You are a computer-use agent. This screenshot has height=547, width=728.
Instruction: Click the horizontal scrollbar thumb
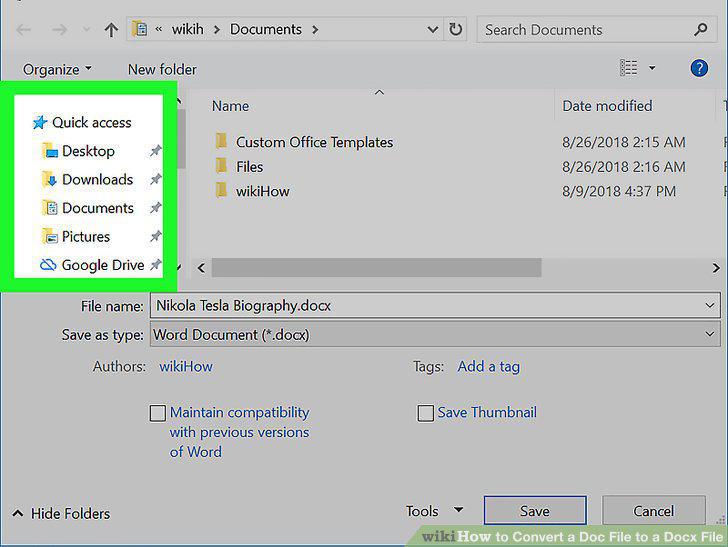coord(377,268)
